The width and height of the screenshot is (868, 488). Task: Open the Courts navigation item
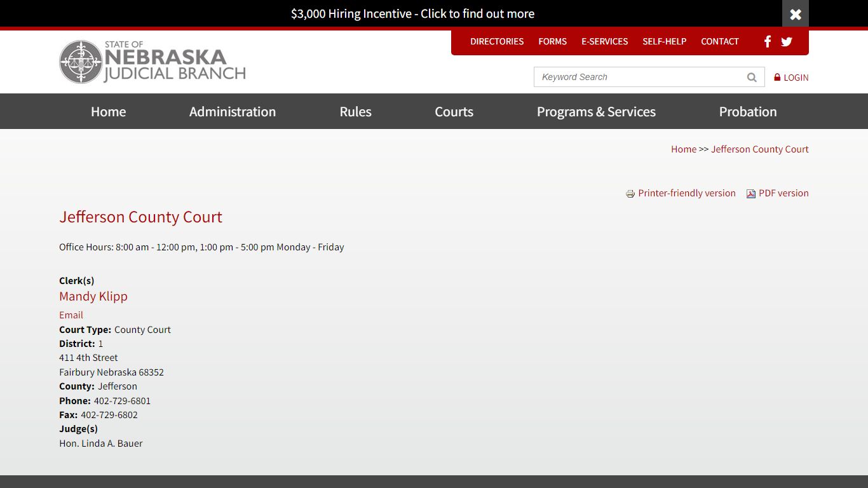pyautogui.click(x=454, y=111)
